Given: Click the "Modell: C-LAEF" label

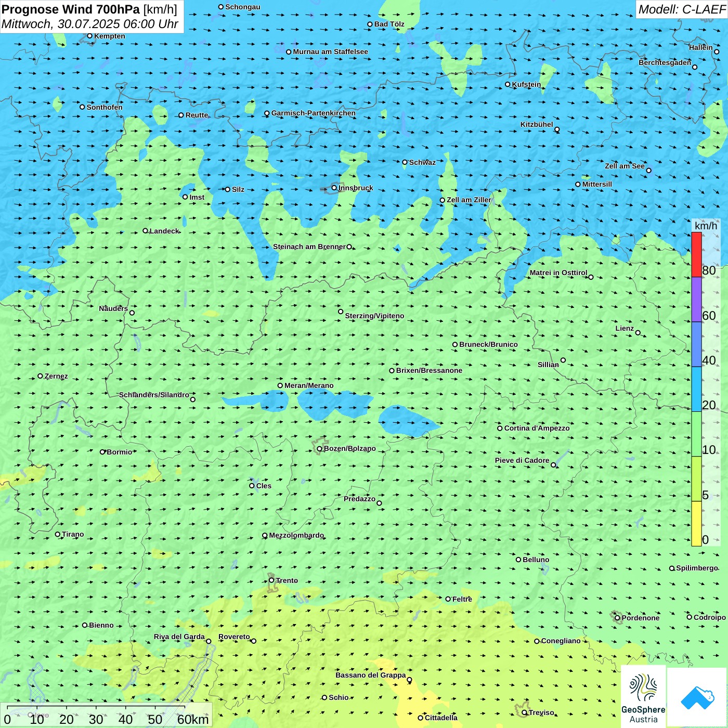Looking at the screenshot, I should point(682,9).
